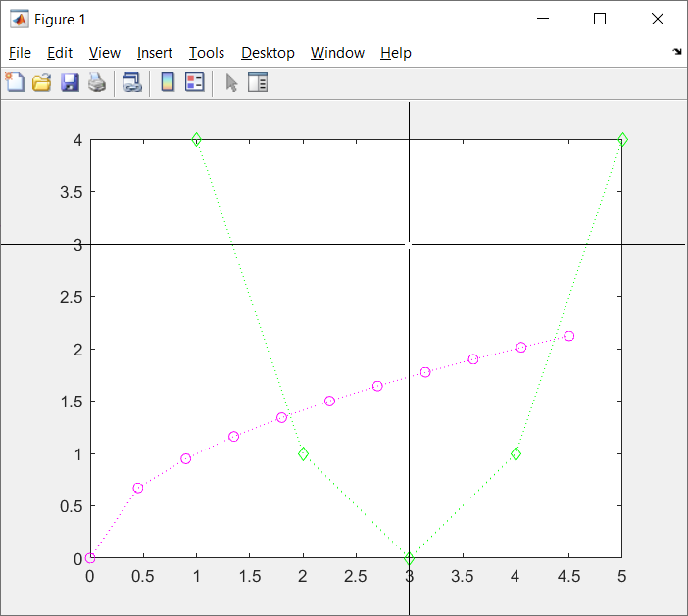Click the y-axis tick label 3.5
Viewport: 688px width, 616px height.
72,192
